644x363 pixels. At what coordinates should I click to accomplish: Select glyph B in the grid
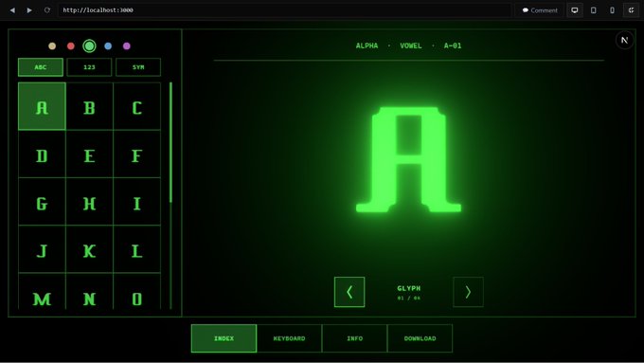coord(90,106)
